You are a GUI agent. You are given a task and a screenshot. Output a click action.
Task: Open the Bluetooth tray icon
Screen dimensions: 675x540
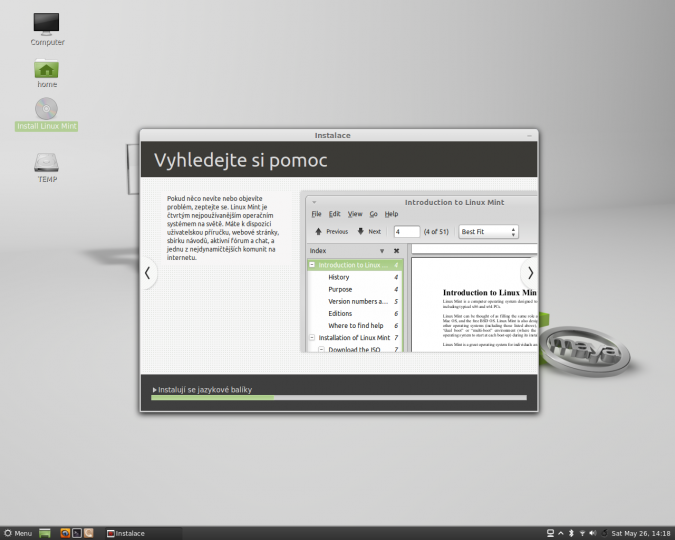pos(571,533)
